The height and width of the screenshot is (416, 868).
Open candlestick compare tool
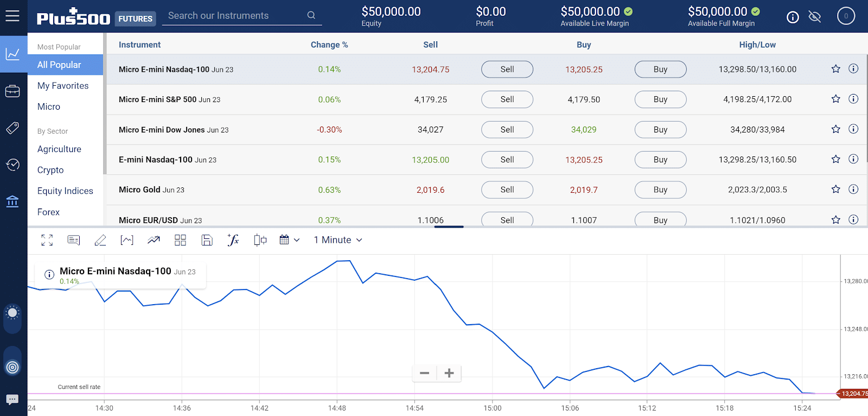[x=260, y=240]
